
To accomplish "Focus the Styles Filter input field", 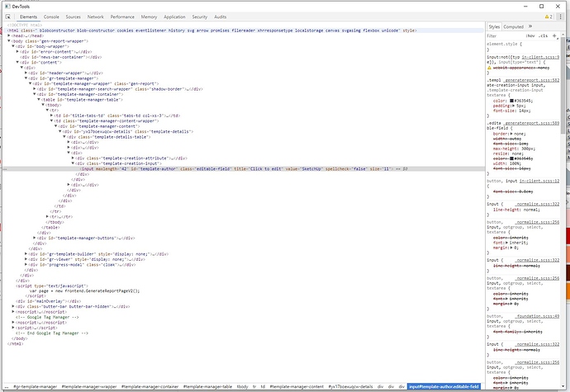I will [x=505, y=35].
